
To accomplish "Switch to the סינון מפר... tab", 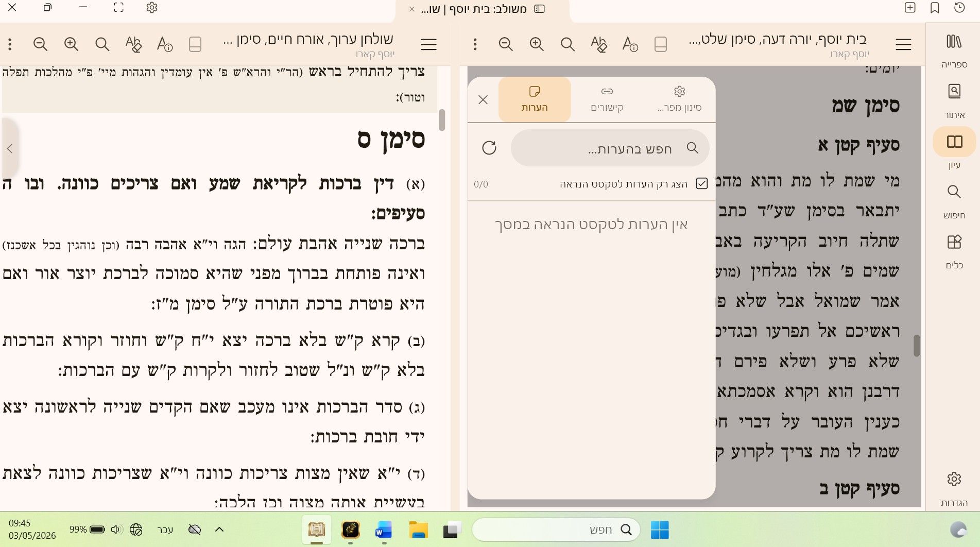I will pos(679,99).
